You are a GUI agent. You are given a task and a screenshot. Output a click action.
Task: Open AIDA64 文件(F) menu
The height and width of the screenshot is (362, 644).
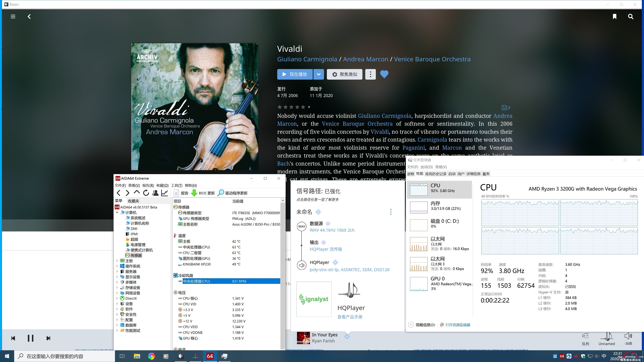pyautogui.click(x=120, y=185)
